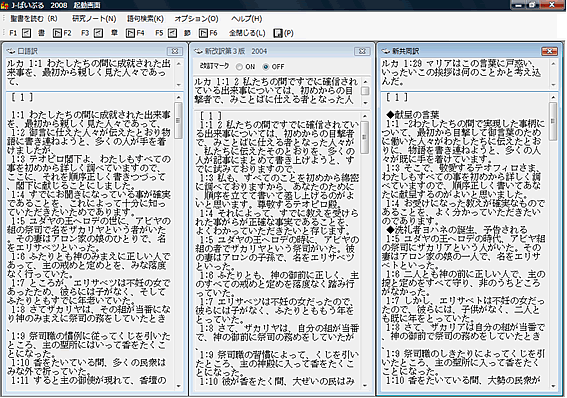567x398 pixels.
Task: Click the 口語訳 window title icon
Action: coord(11,51)
